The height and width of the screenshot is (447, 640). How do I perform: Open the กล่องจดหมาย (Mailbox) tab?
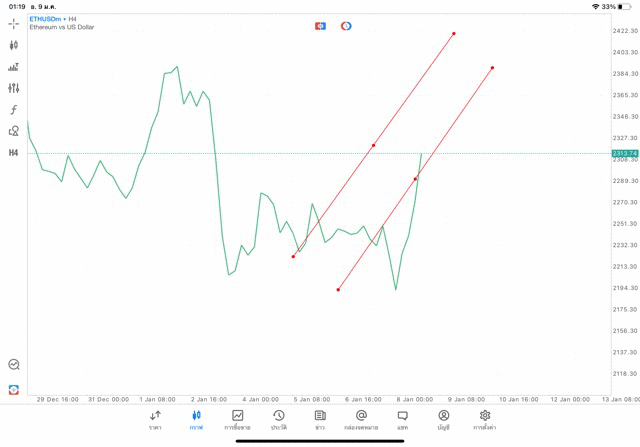361,420
